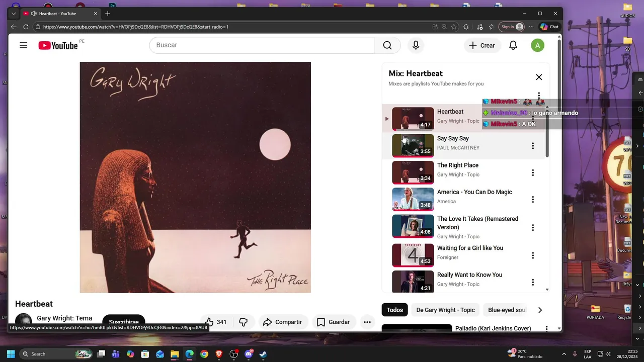Open more actions ellipsis under video

tap(367, 322)
